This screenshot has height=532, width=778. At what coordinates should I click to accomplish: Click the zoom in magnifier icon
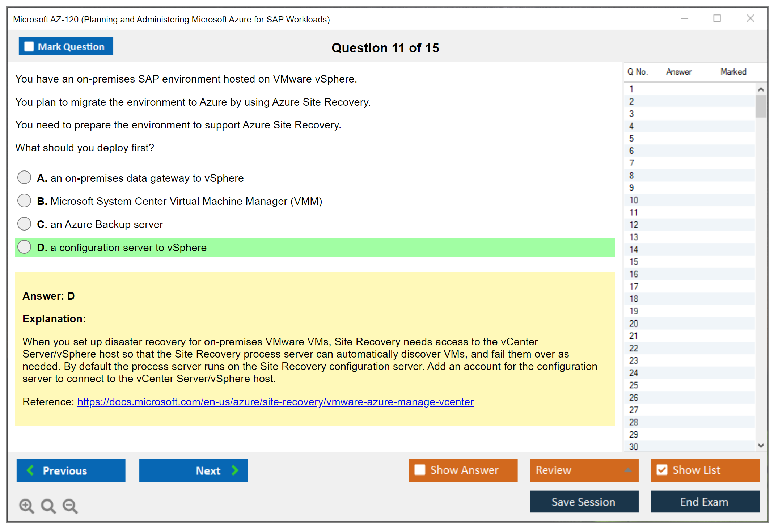coord(26,506)
